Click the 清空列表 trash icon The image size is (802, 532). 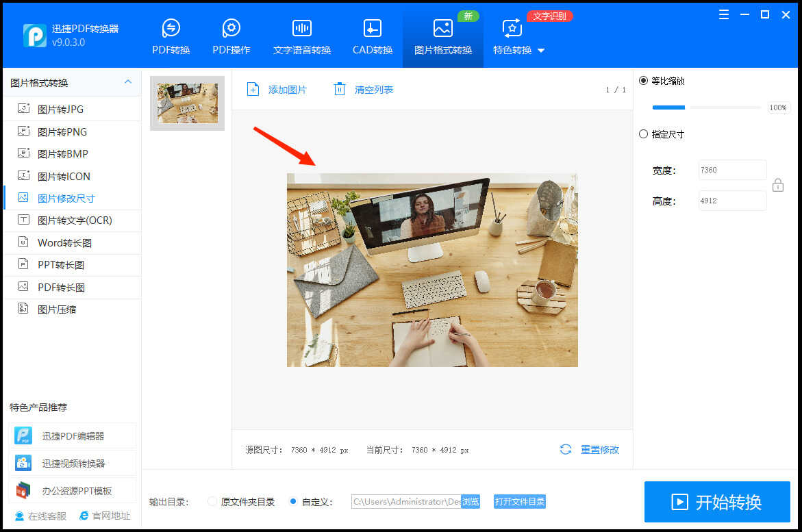pos(340,90)
